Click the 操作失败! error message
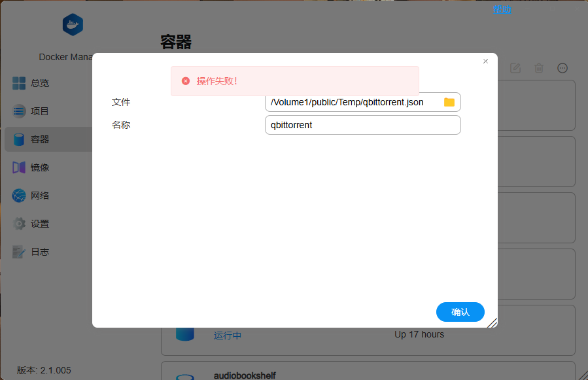Image resolution: width=588 pixels, height=380 pixels. (216, 81)
